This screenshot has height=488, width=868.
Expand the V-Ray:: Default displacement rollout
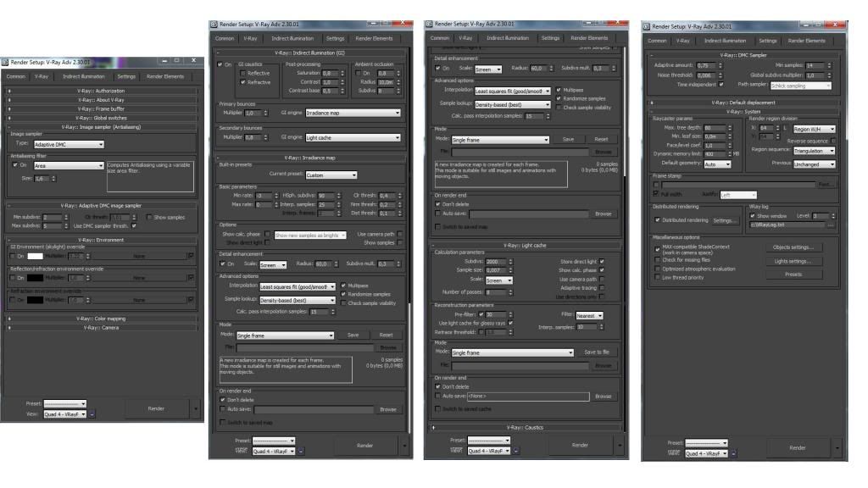743,103
